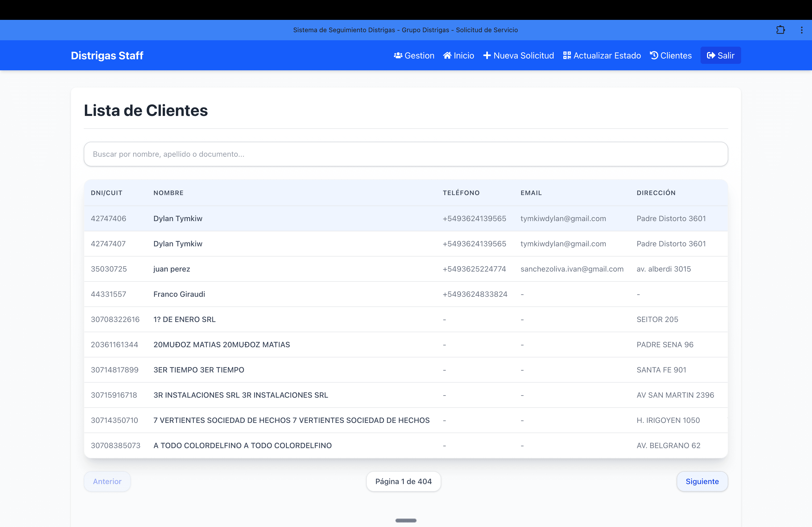Click the 3ER TIEMPO name cell

199,370
